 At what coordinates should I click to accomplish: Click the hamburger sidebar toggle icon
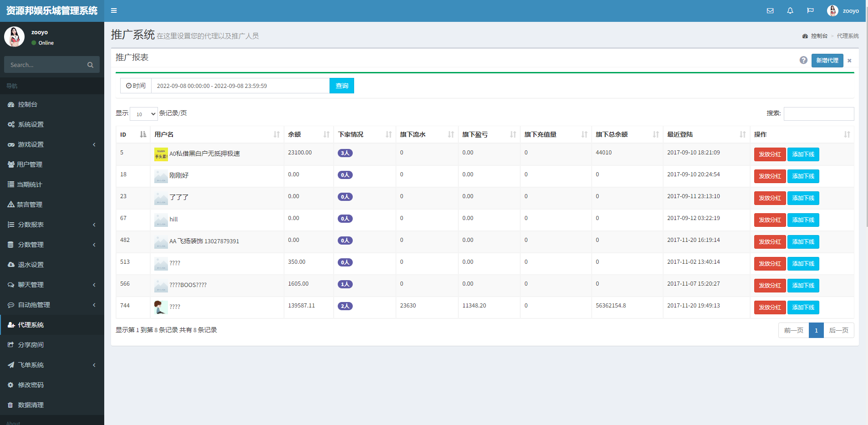(114, 11)
